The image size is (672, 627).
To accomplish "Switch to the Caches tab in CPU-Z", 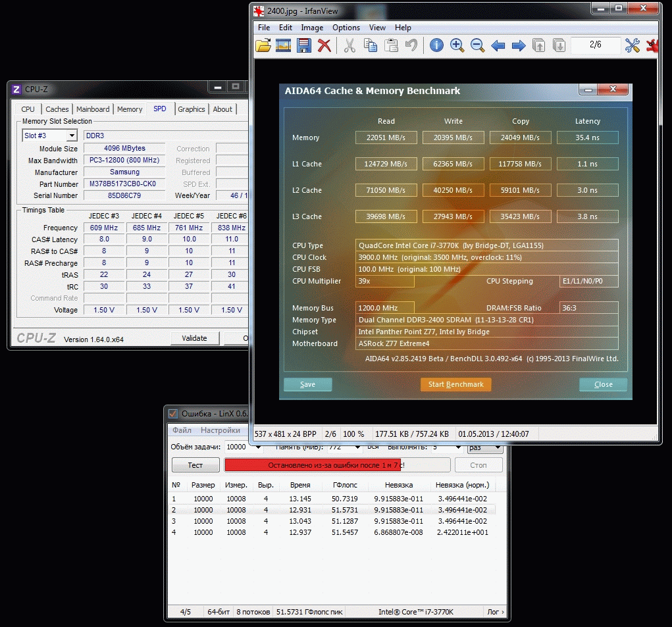I will [57, 109].
